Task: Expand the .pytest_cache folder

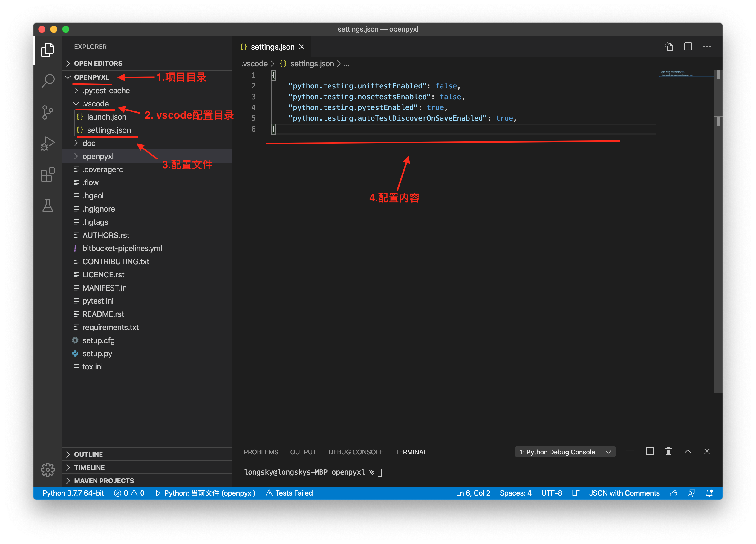Action: coord(147,90)
